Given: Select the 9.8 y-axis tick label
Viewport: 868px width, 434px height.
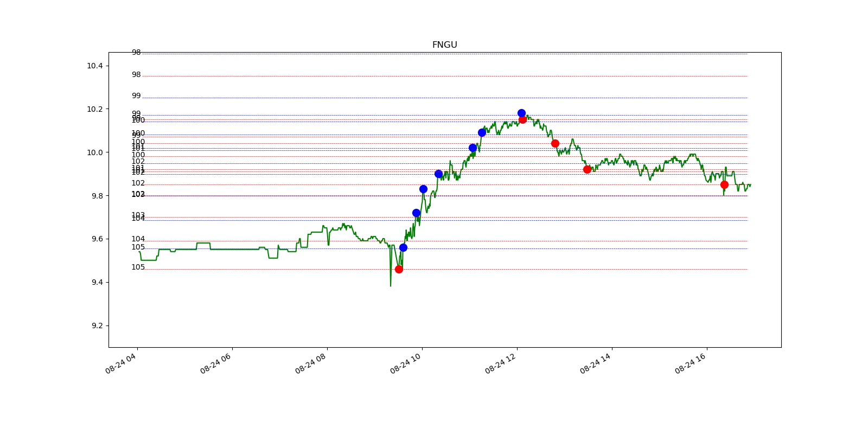Looking at the screenshot, I should (97, 196).
